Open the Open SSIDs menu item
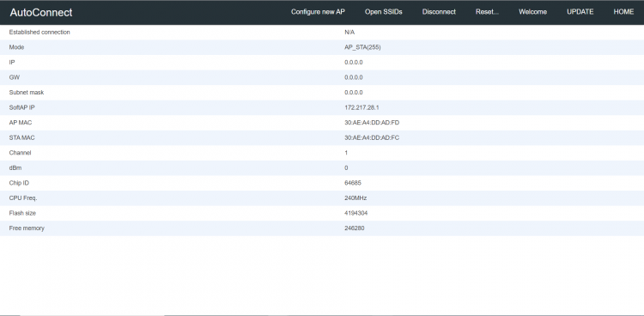 coord(383,12)
